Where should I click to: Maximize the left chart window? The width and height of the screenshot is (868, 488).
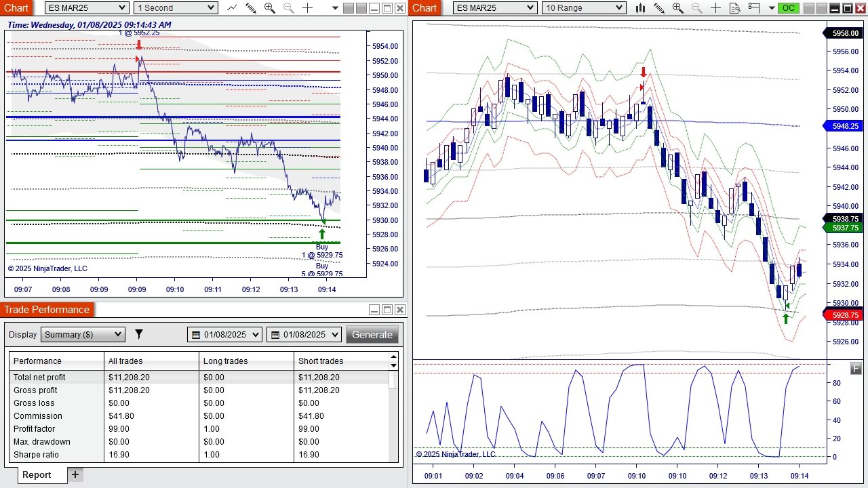tap(387, 8)
